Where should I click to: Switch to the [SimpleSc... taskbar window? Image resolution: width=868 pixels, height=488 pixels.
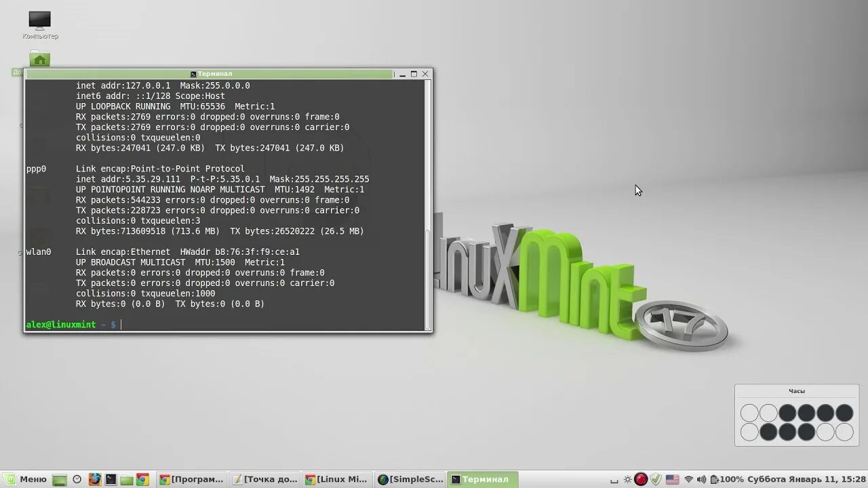pos(410,479)
